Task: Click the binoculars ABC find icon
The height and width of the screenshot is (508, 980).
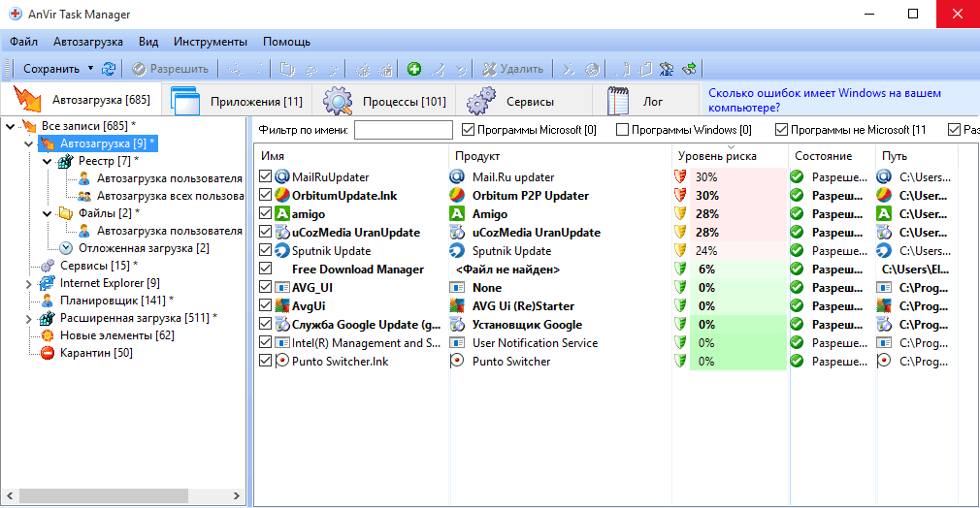Action: tap(667, 69)
